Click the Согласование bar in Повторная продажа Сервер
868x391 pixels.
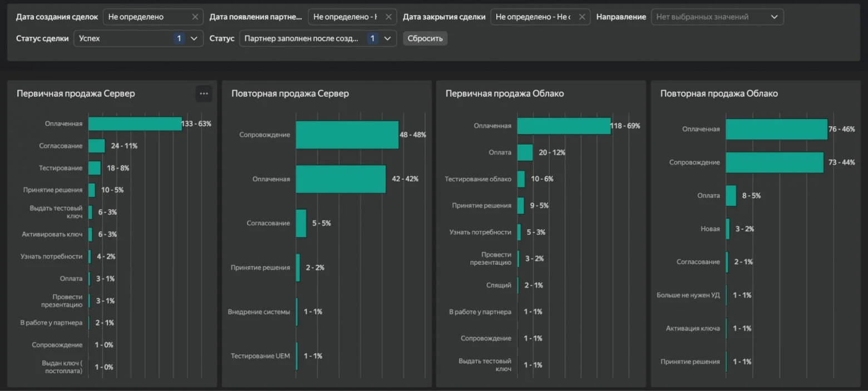click(301, 223)
